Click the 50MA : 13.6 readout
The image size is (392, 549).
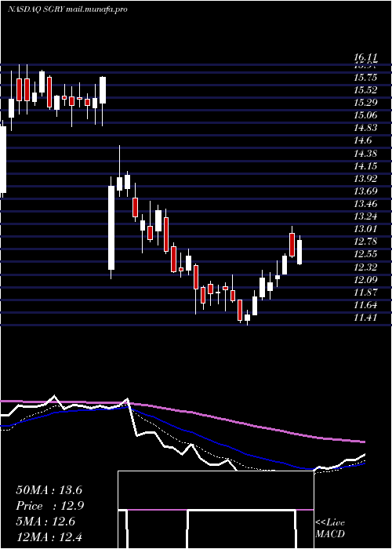tap(49, 490)
